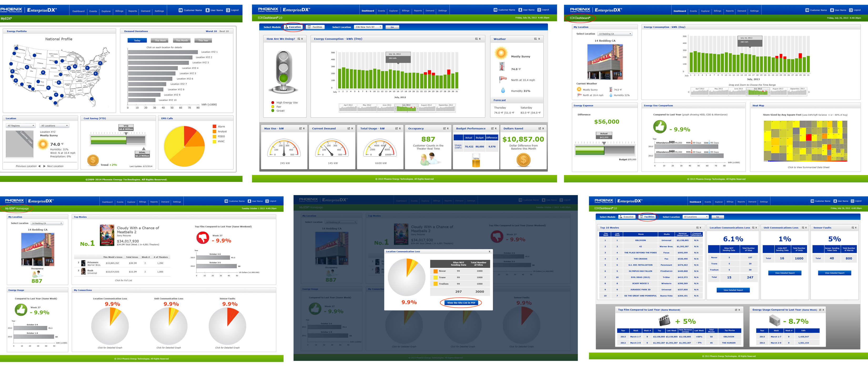Screen dimensions: 868x373
Task: Pop out the Current Demand widget
Action: 349,129
